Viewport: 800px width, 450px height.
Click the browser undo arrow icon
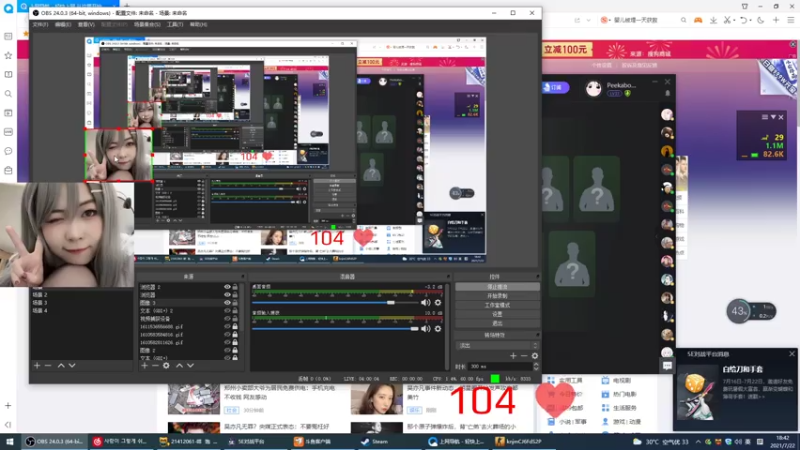[743, 20]
